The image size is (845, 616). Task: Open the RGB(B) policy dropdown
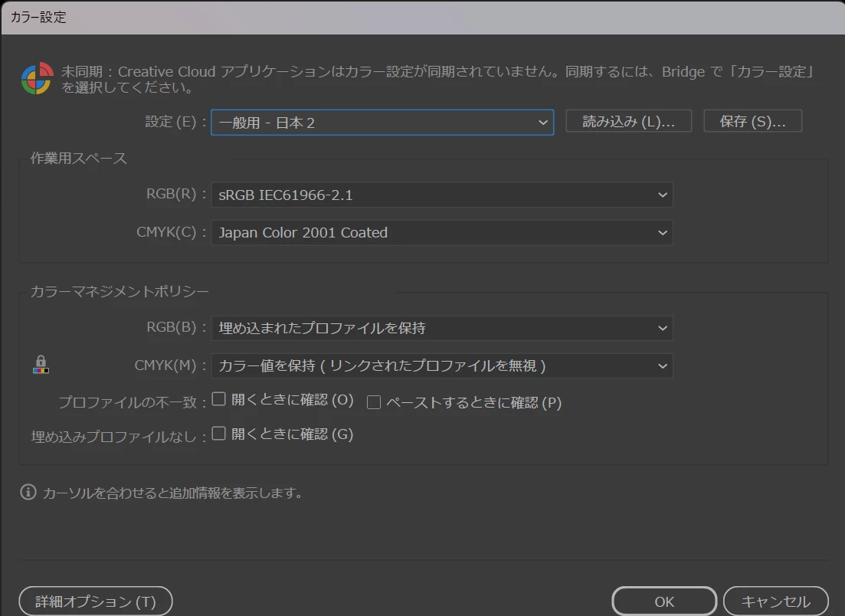[x=442, y=328]
